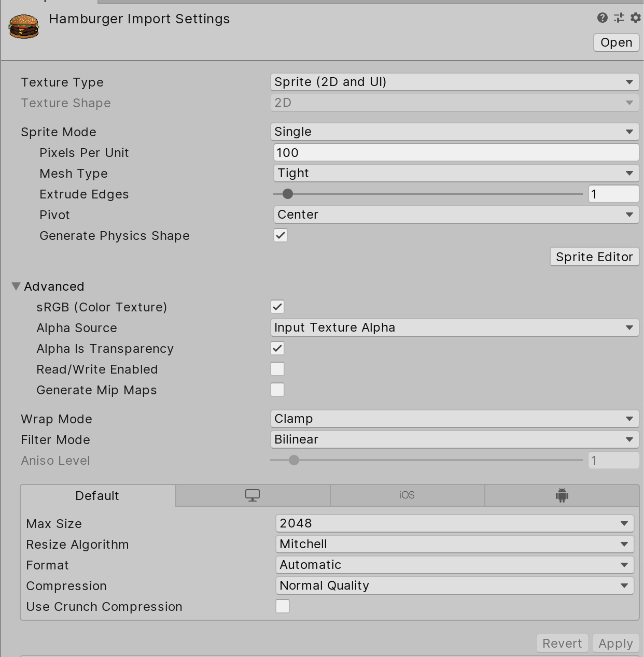Switch to the standalone monitor platform tab
644x657 pixels.
(x=253, y=495)
